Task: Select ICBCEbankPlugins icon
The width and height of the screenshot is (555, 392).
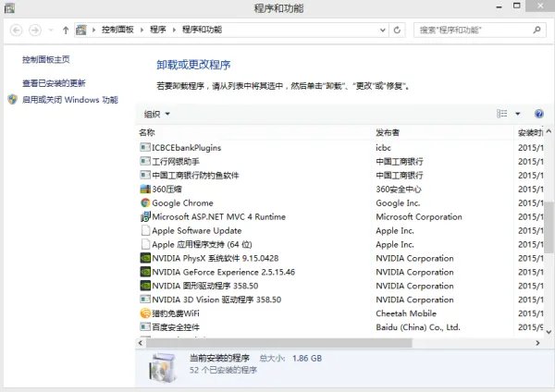Action: coord(145,147)
